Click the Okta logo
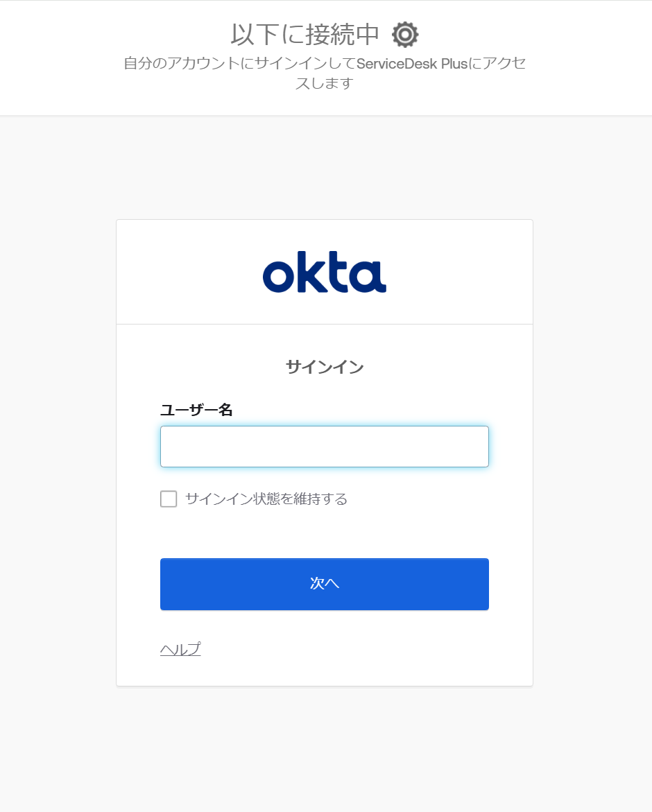Image resolution: width=652 pixels, height=812 pixels. pyautogui.click(x=324, y=272)
